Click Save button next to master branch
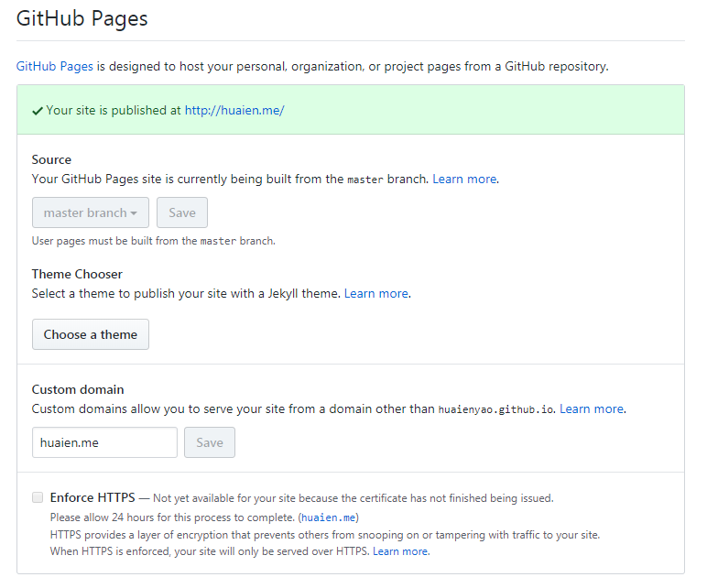Screen dimensions: 707x588 tap(182, 212)
